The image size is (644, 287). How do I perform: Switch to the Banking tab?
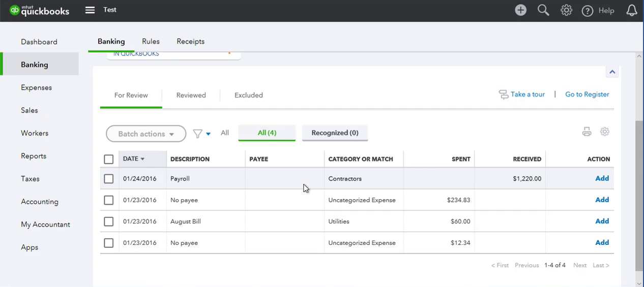[111, 42]
